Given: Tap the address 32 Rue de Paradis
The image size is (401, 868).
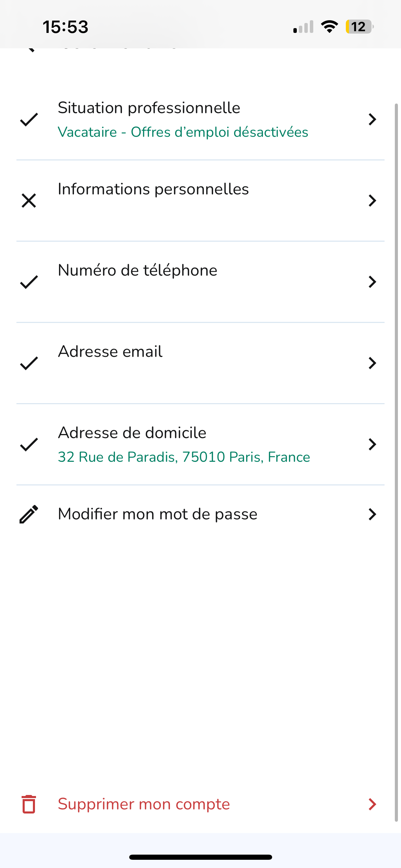Looking at the screenshot, I should 184,457.
